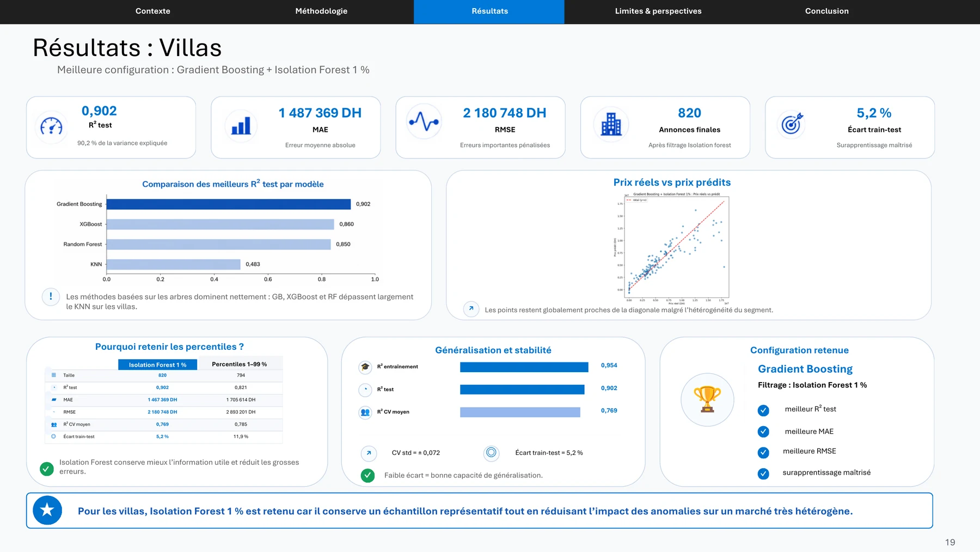Click the checkmark beside meilleure MAE
980x552 pixels.
tap(763, 432)
